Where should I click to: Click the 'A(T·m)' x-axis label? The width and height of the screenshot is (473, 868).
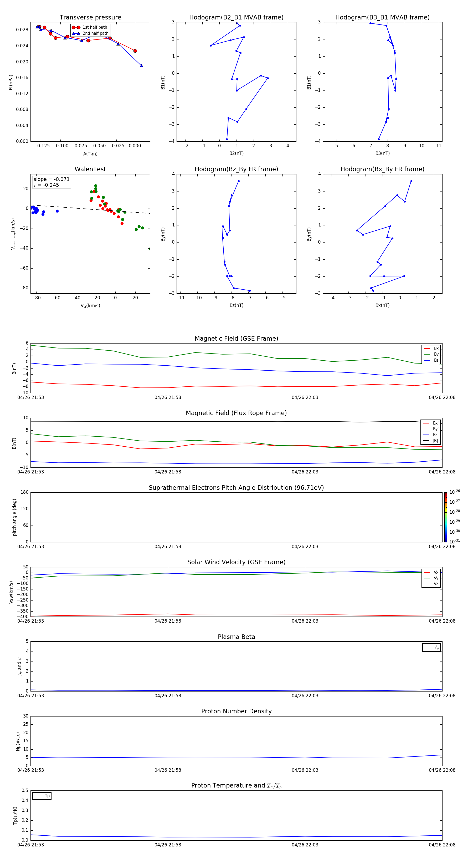pyautogui.click(x=90, y=154)
